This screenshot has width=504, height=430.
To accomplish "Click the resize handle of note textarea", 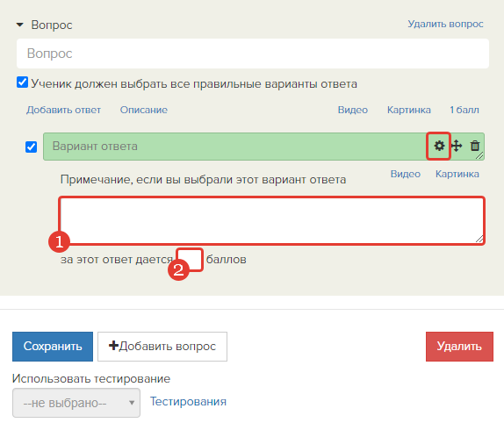I will point(479,239).
